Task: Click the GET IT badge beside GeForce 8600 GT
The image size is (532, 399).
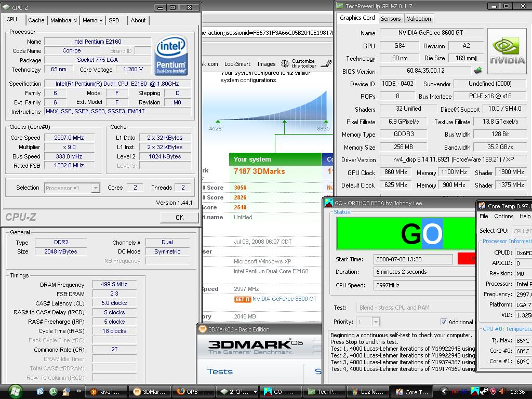Action: tap(242, 299)
